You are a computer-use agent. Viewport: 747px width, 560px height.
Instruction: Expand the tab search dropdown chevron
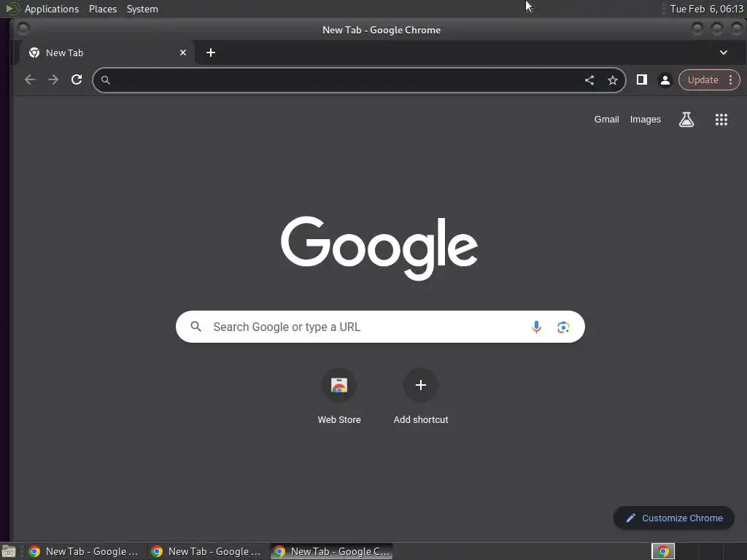click(723, 52)
